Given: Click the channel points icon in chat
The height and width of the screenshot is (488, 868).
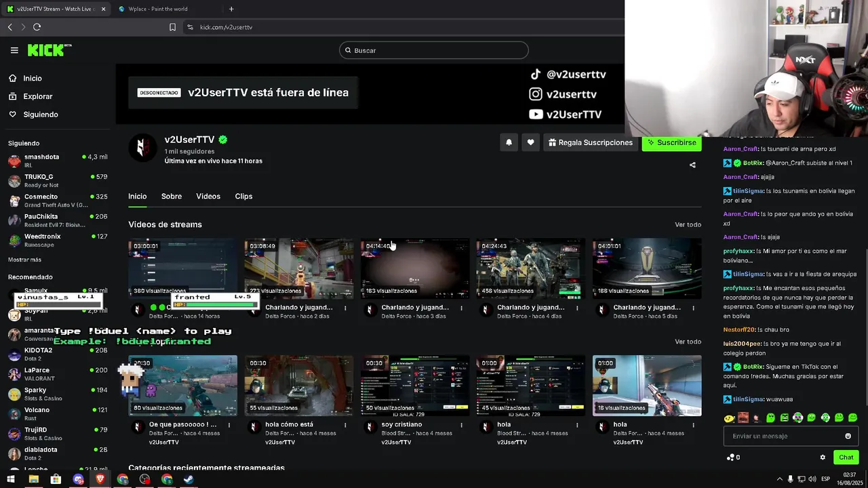Looking at the screenshot, I should [730, 457].
